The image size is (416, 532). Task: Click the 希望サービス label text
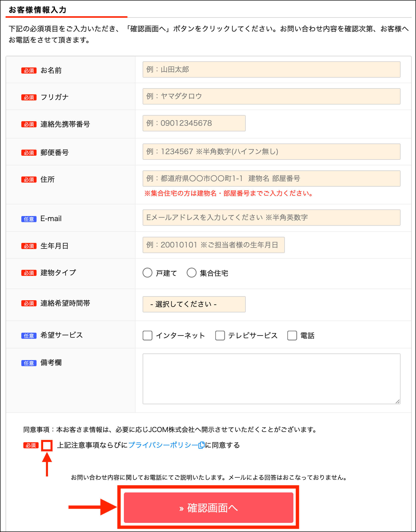coord(62,335)
